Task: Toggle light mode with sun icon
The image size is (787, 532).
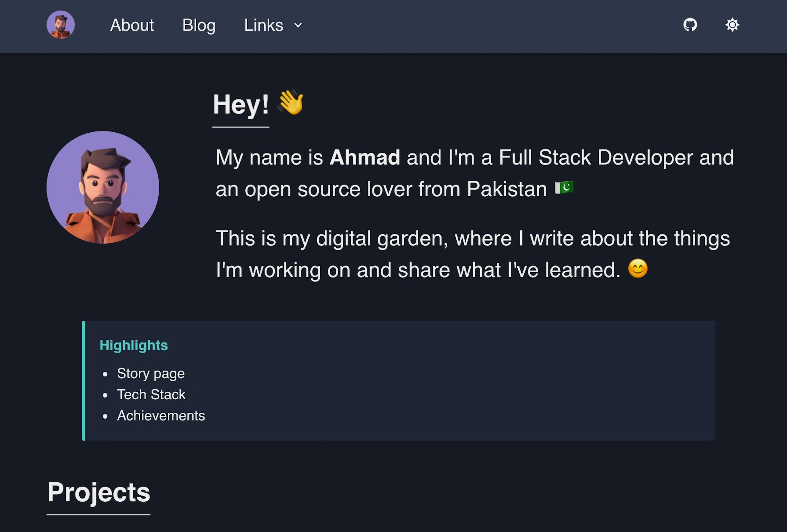Action: pos(732,25)
